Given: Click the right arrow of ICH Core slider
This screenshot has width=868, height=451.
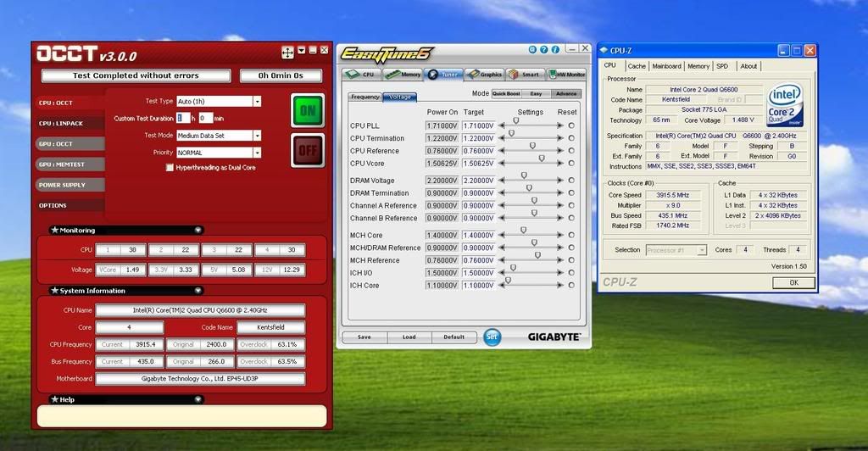Looking at the screenshot, I should click(560, 286).
